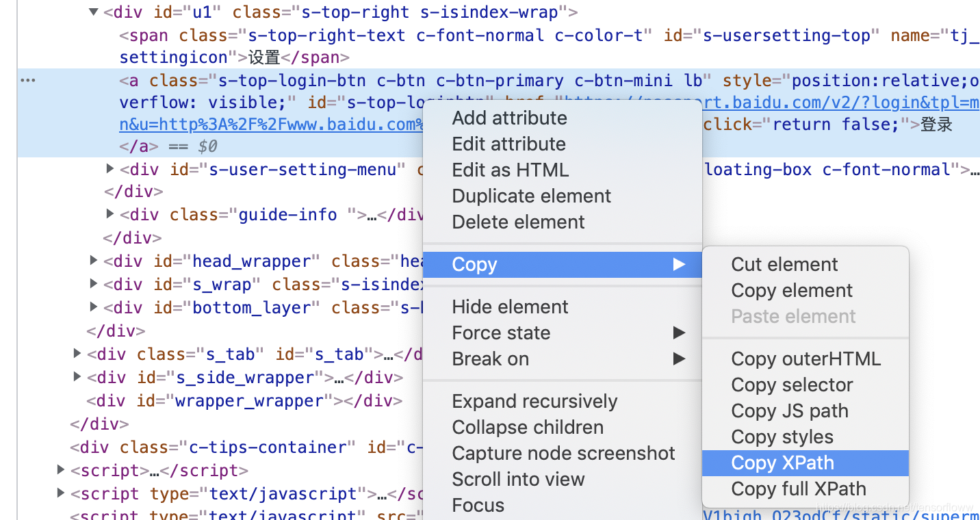Expand the s-user-setting-menu div node
The height and width of the screenshot is (520, 980).
(110, 168)
